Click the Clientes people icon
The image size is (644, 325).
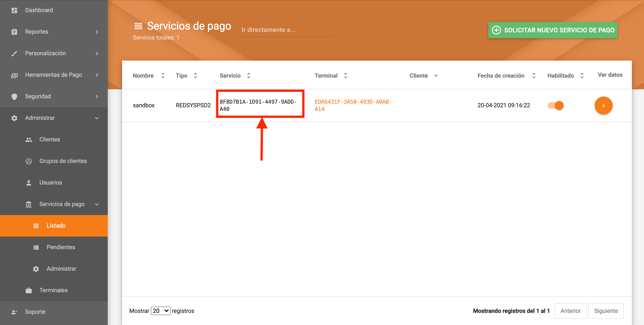coord(28,140)
